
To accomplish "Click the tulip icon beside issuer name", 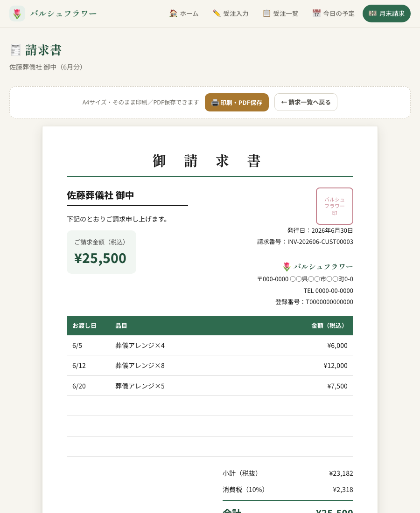I will 287,267.
